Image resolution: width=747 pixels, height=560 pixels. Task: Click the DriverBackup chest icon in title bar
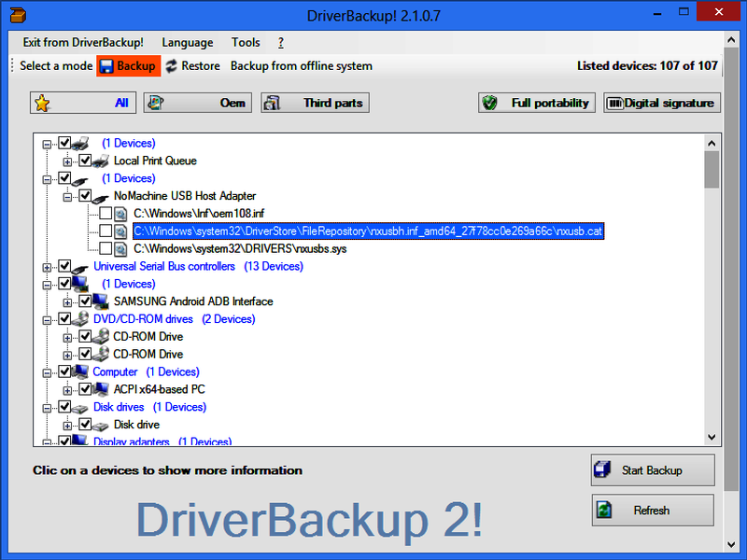click(18, 15)
